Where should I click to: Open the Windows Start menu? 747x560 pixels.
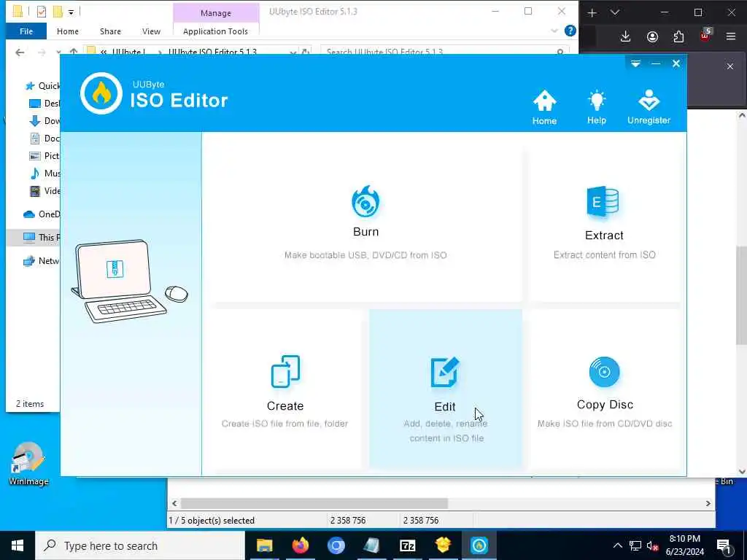point(18,545)
